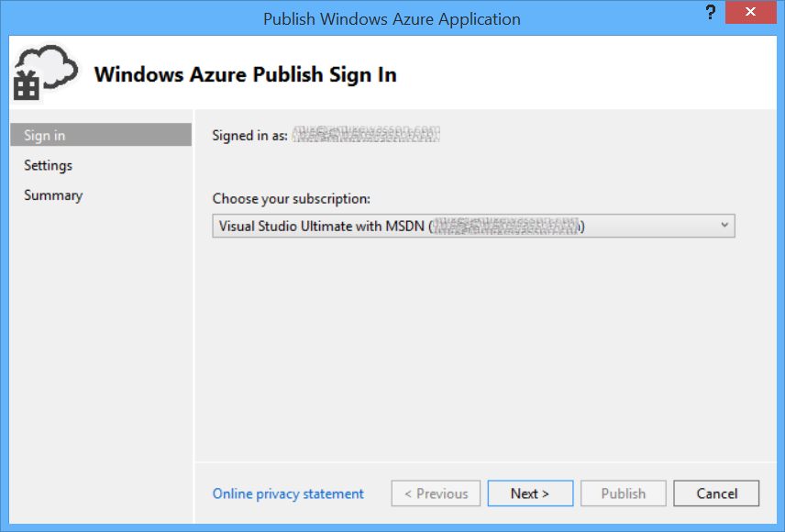Click the dialog title bar text
This screenshot has height=532, width=785.
tap(392, 18)
